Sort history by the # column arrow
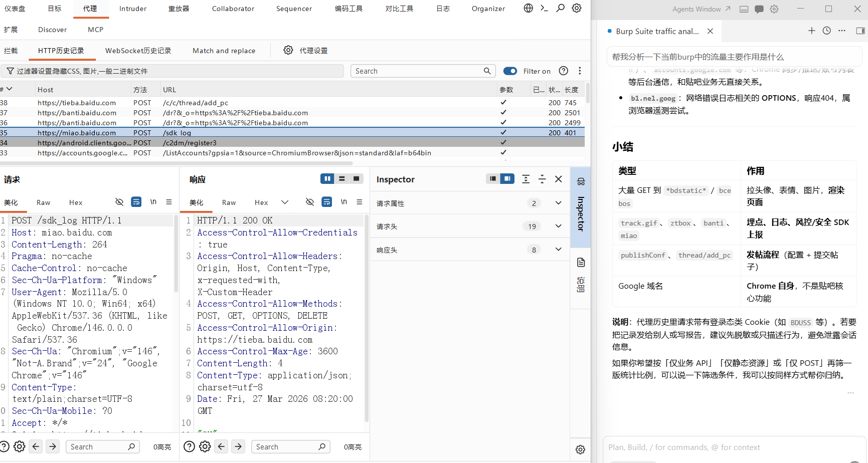868x463 pixels. [10, 89]
